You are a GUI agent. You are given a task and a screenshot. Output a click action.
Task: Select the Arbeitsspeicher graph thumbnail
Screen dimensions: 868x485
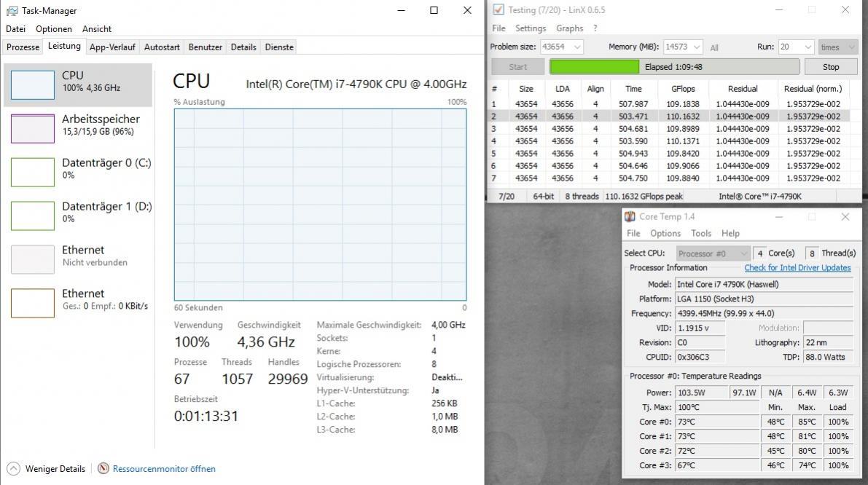click(x=33, y=128)
